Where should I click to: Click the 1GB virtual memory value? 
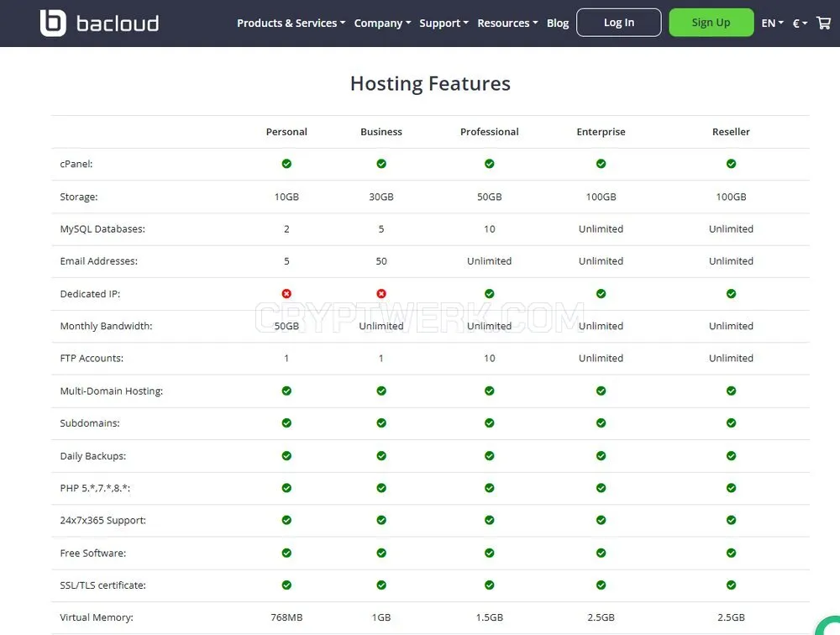click(x=381, y=617)
